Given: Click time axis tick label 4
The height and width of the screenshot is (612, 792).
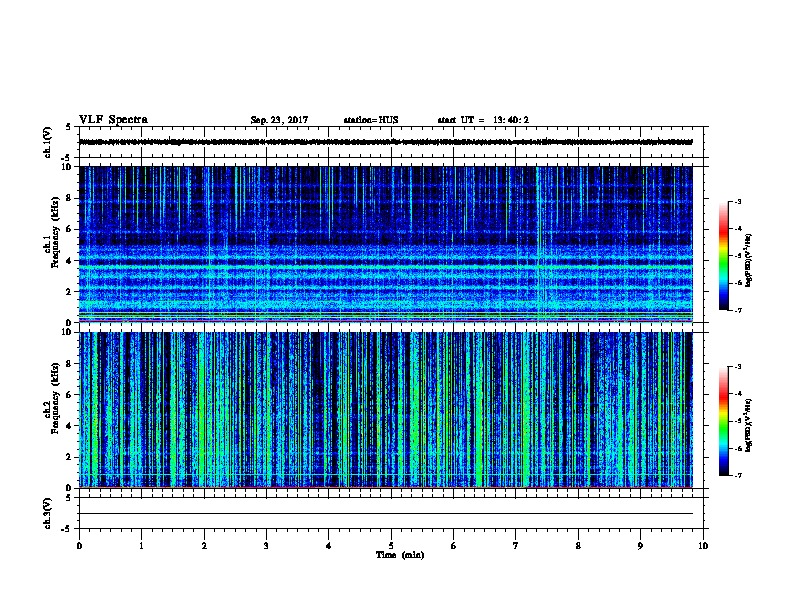Looking at the screenshot, I should pos(329,546).
